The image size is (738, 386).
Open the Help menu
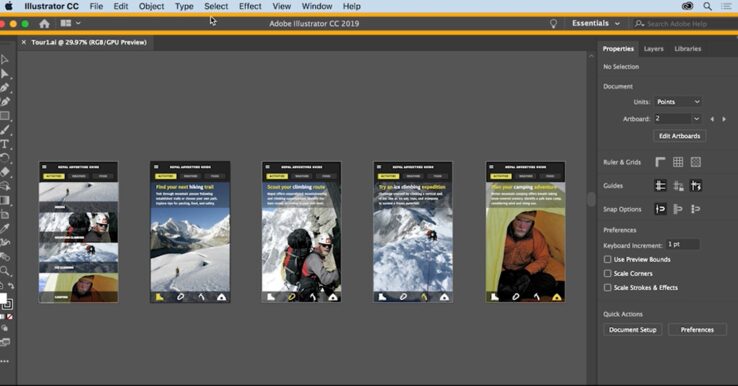click(x=352, y=6)
